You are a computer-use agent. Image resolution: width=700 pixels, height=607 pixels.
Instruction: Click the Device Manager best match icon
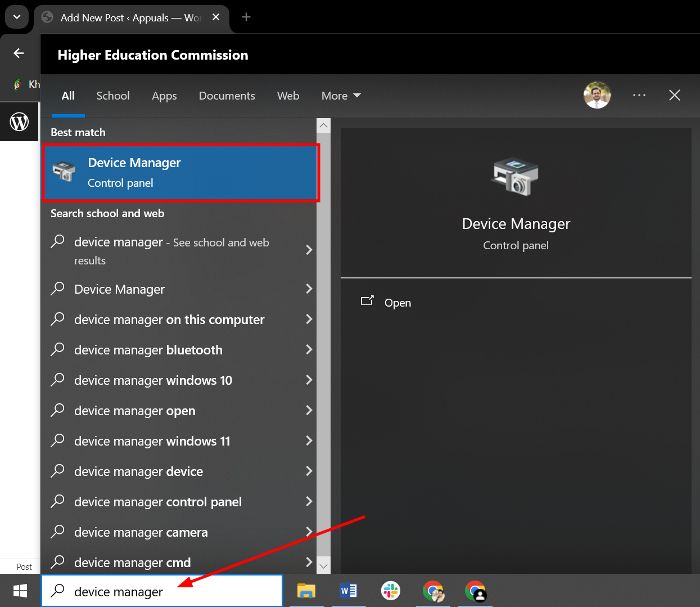click(64, 172)
